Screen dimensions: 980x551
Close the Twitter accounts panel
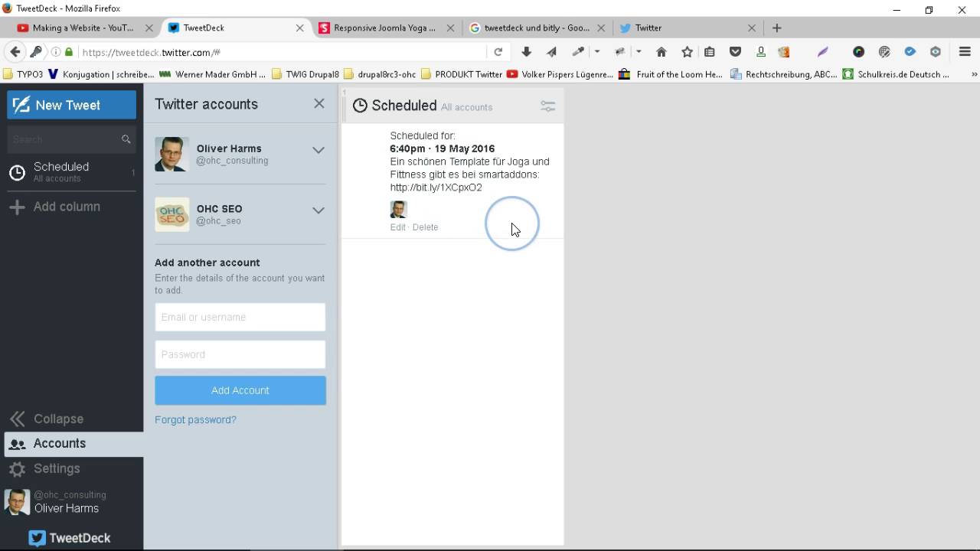(x=319, y=103)
